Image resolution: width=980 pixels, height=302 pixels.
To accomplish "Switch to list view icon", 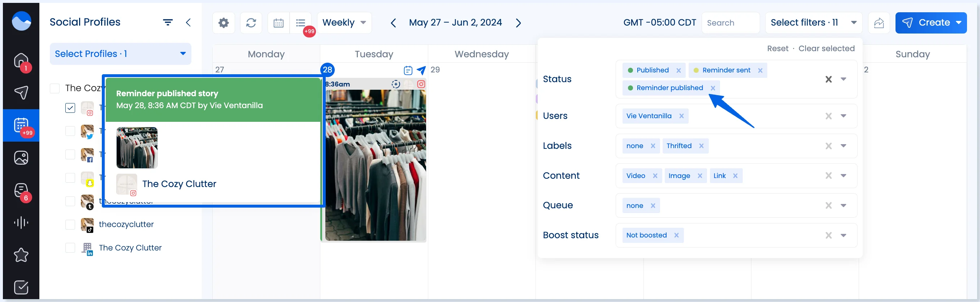I will point(300,23).
